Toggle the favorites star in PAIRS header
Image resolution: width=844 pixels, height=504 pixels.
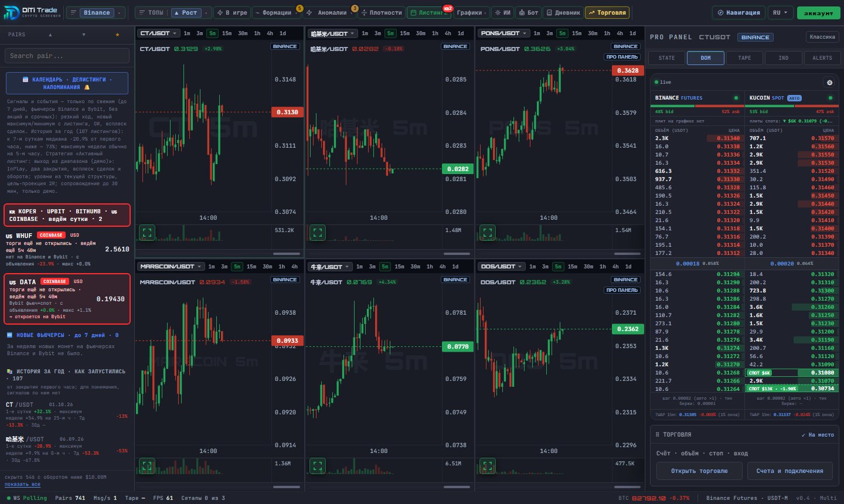click(117, 35)
